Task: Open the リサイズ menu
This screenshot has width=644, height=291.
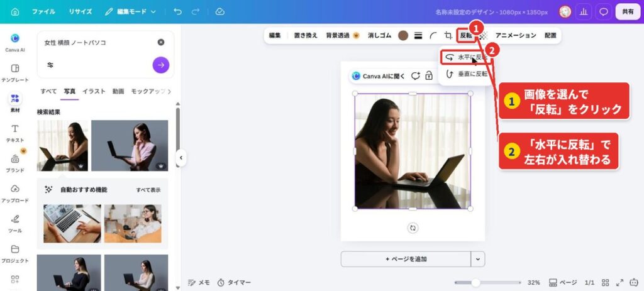Action: (80, 12)
